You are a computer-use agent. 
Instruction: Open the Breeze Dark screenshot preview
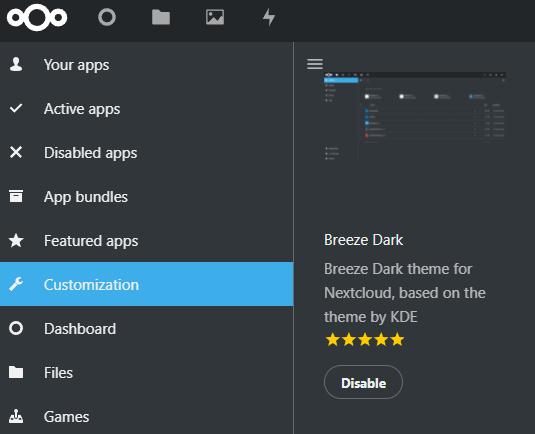415,116
